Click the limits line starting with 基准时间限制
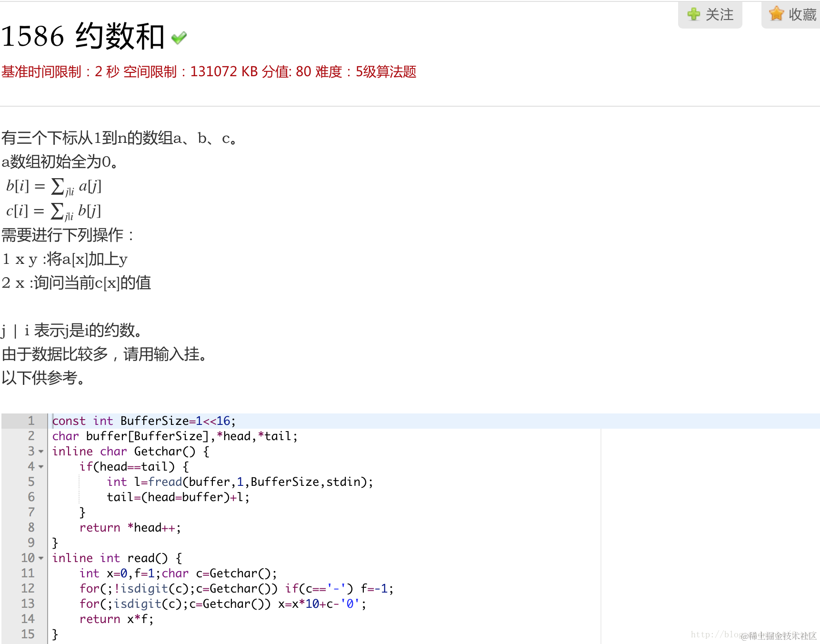The width and height of the screenshot is (820, 644). click(209, 72)
